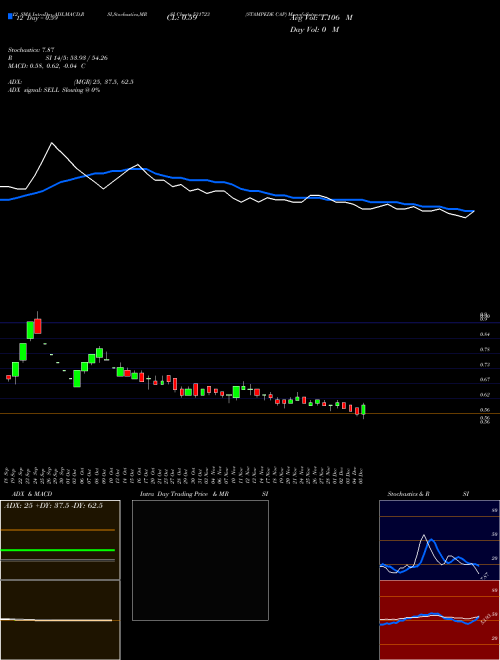Click the '(MGR) 25, 37.5, 62.5' ADX values

pyautogui.click(x=104, y=82)
